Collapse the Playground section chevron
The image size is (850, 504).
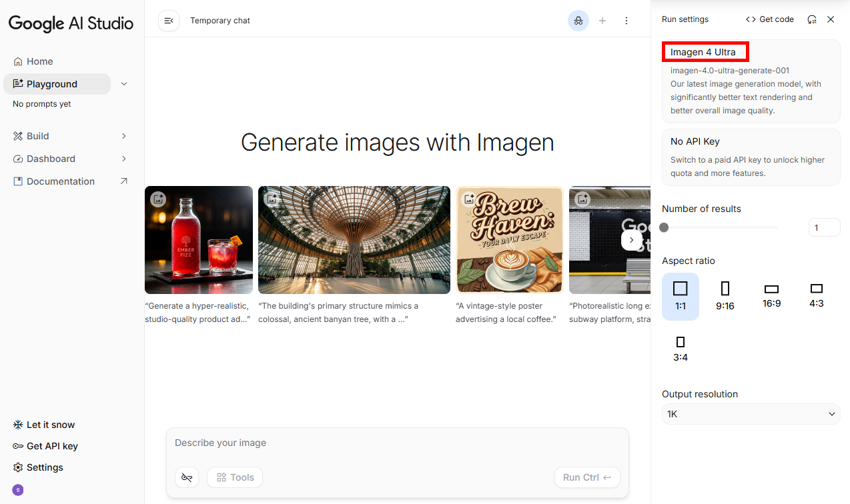coord(124,84)
